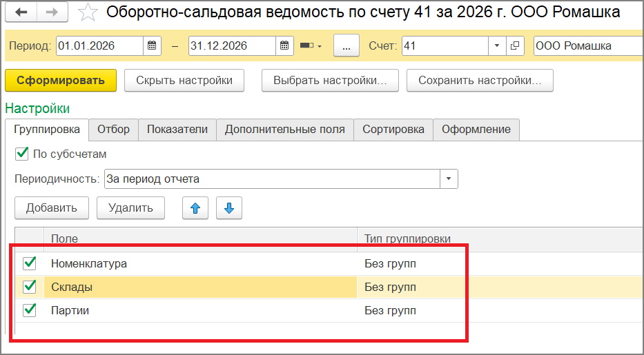The height and width of the screenshot is (355, 644).
Task: Select the Склады row
Action: (329, 287)
